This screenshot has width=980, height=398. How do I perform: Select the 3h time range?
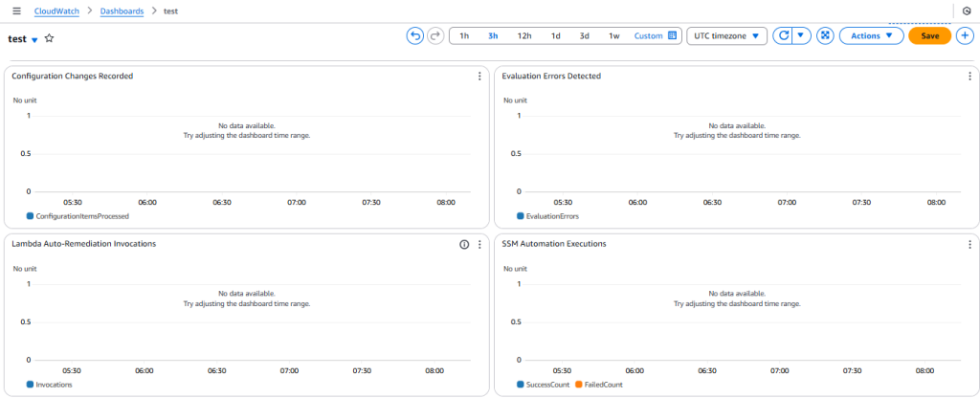[493, 36]
